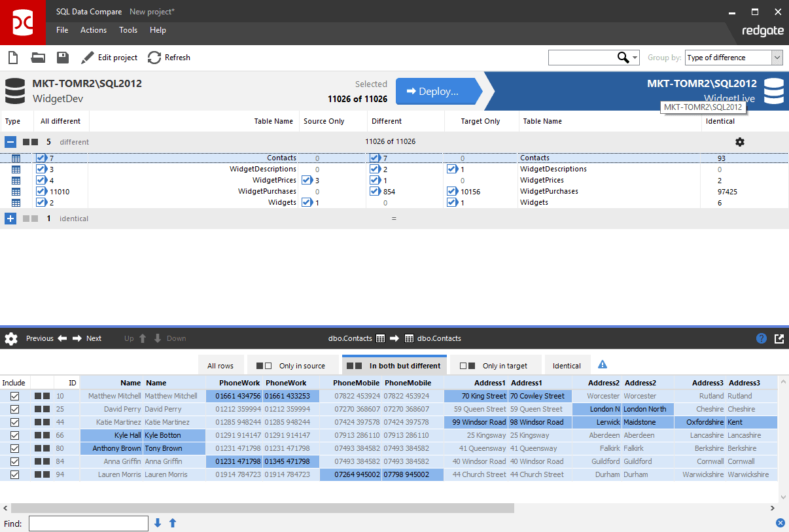Open the results pane settings gear

(10, 338)
